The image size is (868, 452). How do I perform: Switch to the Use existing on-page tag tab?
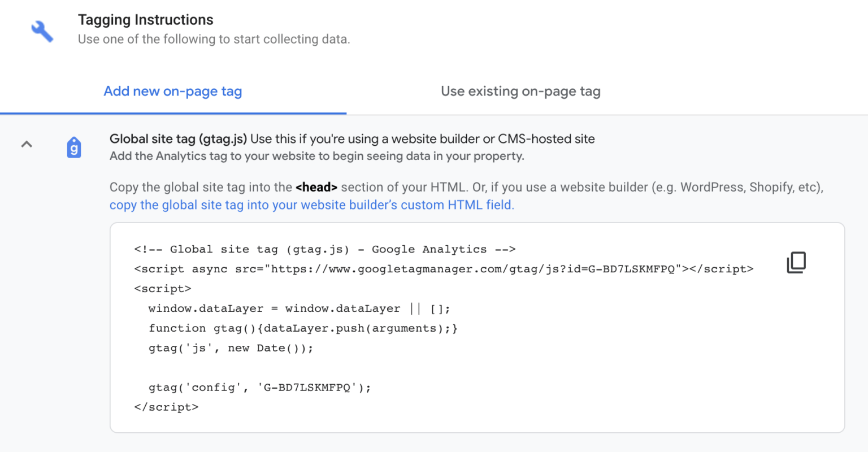[x=520, y=91]
